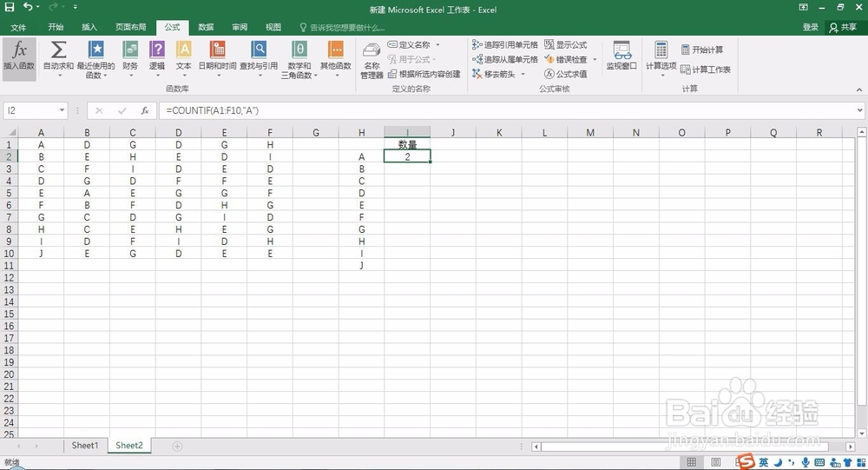Click the vertical scrollbar down arrow
Image resolution: width=868 pixels, height=470 pixels.
(x=861, y=434)
